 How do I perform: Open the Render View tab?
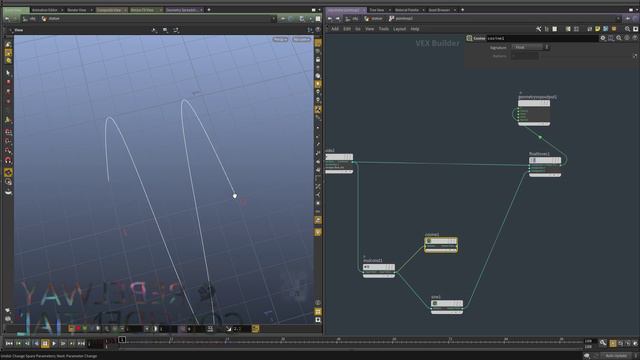[x=76, y=10]
